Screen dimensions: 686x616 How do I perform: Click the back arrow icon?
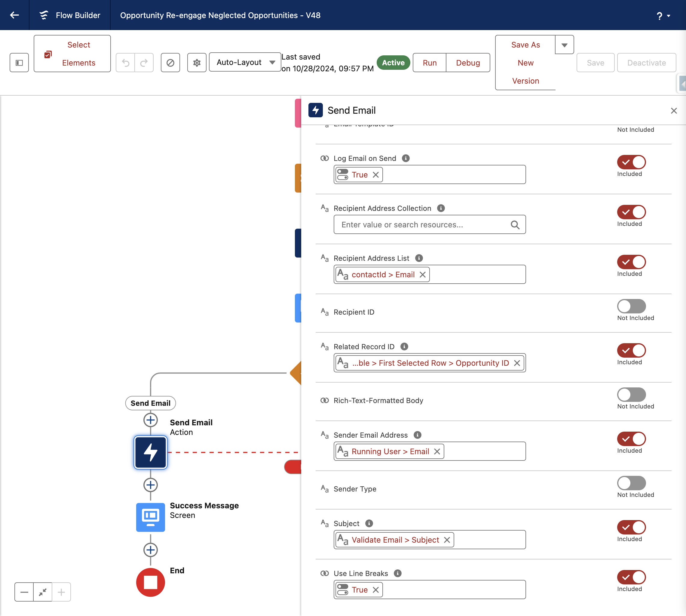[x=14, y=15]
